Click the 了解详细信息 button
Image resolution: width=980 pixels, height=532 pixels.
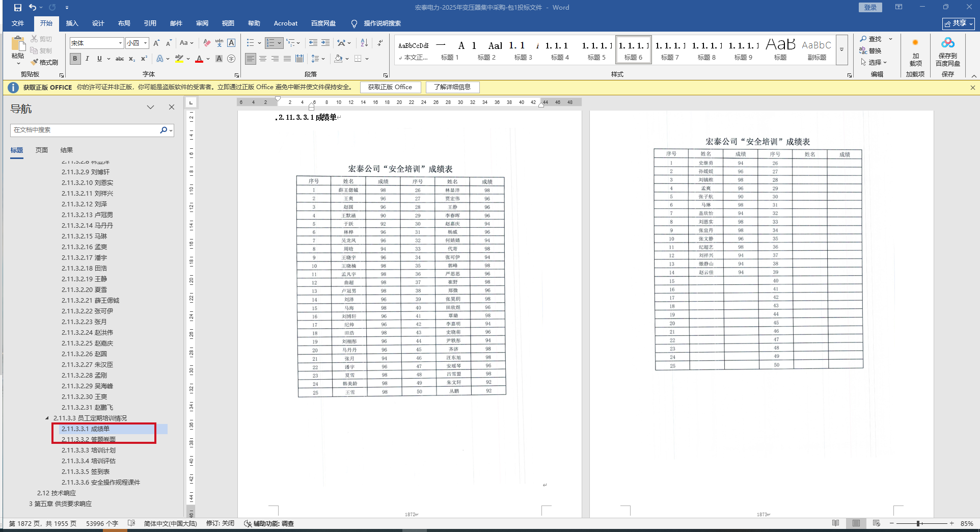tap(452, 87)
